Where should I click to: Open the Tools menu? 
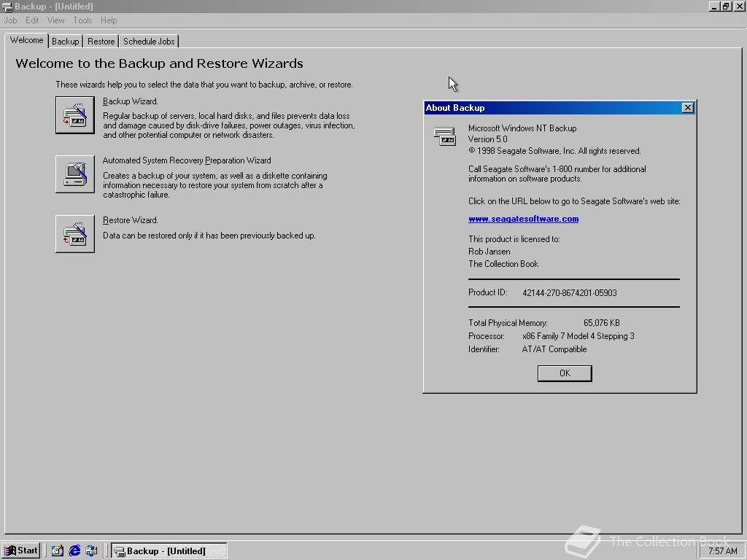[82, 20]
